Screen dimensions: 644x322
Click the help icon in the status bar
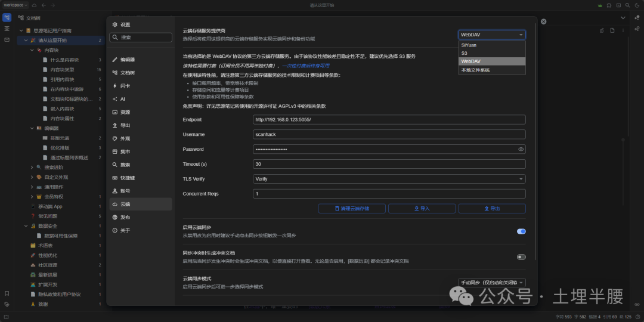[637, 317]
